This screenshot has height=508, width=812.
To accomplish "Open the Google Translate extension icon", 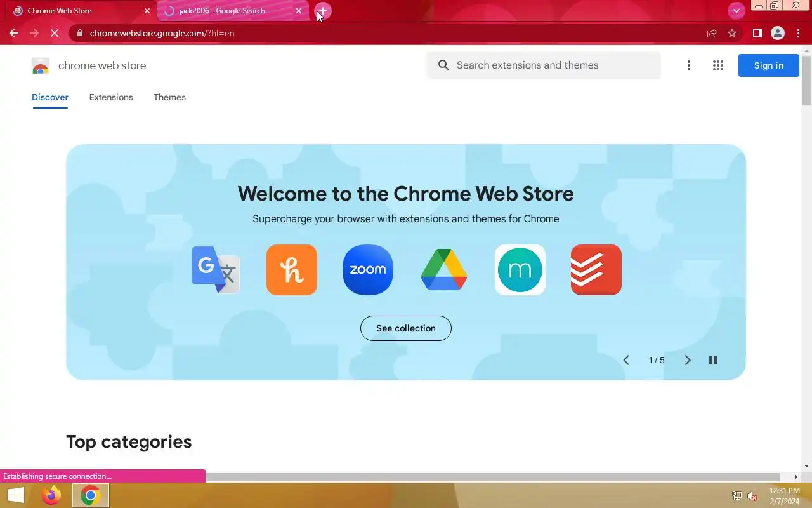I will click(216, 270).
